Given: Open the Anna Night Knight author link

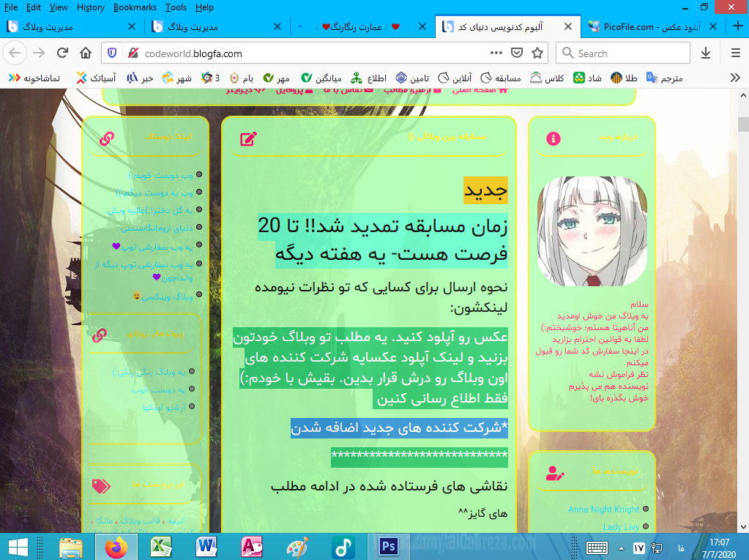Looking at the screenshot, I should [x=603, y=509].
